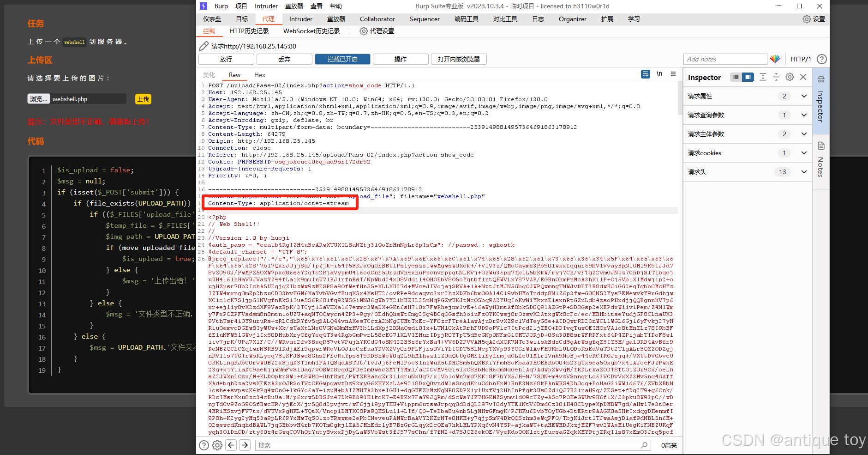The height and width of the screenshot is (455, 868).
Task: Open search settings gear at bottom
Action: coord(217,445)
